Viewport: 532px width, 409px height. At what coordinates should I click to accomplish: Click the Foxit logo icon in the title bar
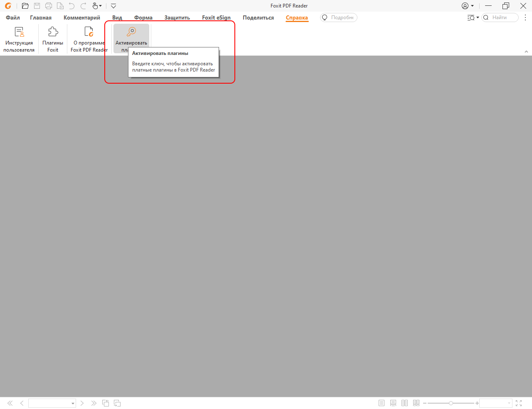(8, 6)
